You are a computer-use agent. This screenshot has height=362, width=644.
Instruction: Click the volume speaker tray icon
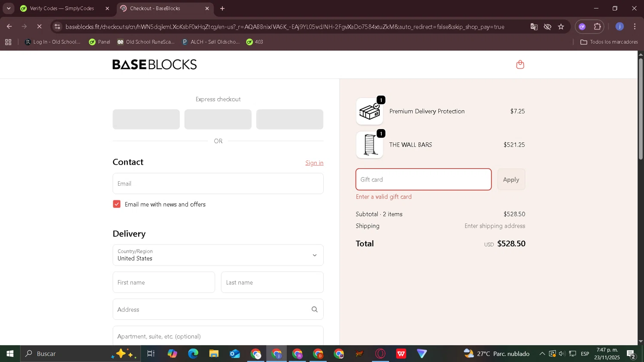coord(562,354)
